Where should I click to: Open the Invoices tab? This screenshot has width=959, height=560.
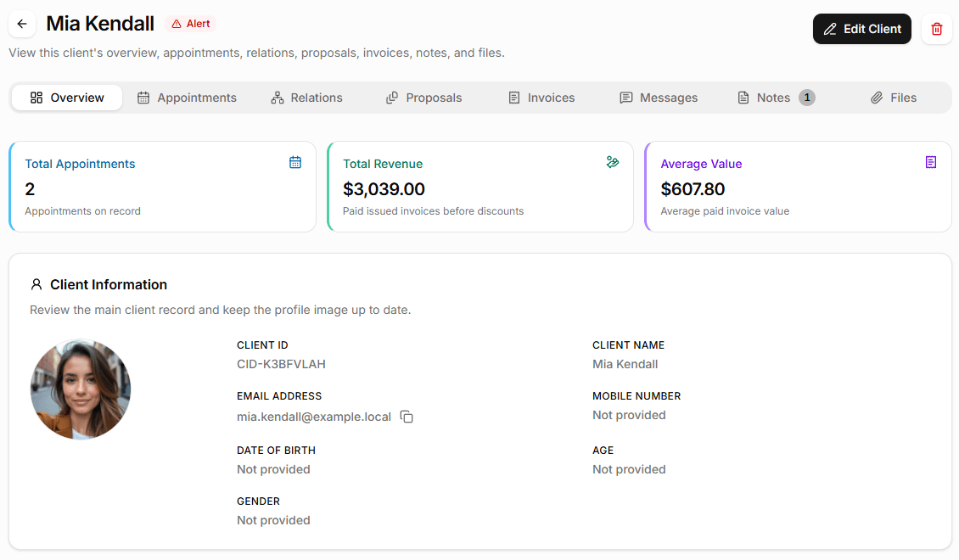pos(541,98)
